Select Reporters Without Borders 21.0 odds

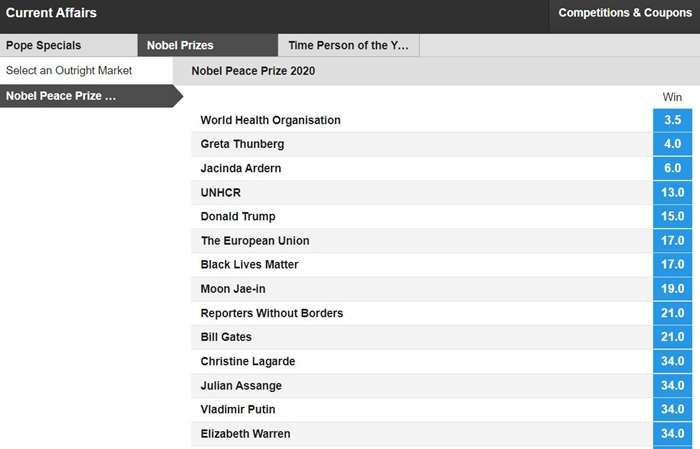point(672,313)
